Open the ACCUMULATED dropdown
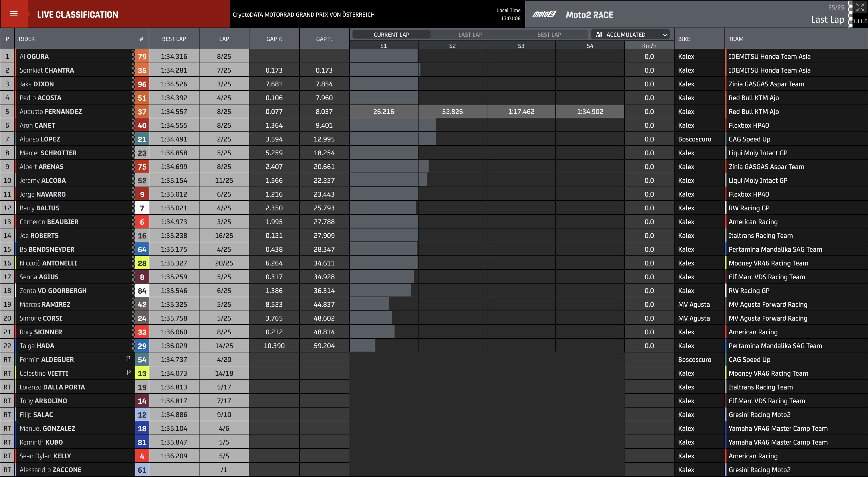Viewport: 868px width, 477px height. pos(630,34)
